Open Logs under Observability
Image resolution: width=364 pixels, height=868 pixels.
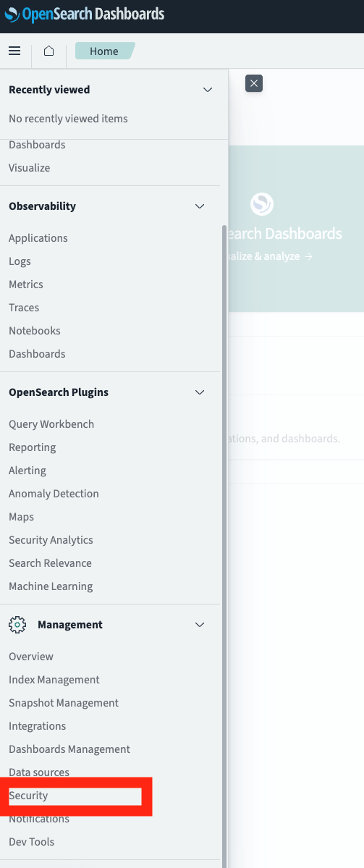click(20, 261)
